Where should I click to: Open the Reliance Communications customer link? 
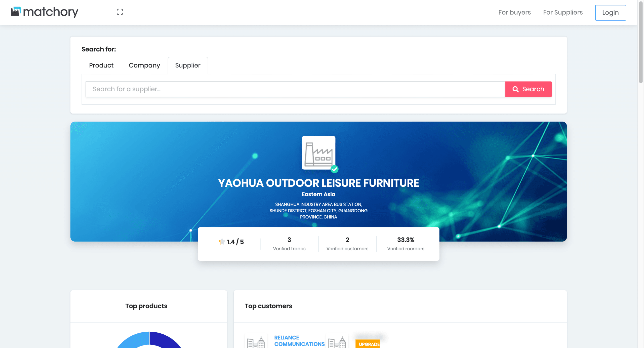(299, 341)
